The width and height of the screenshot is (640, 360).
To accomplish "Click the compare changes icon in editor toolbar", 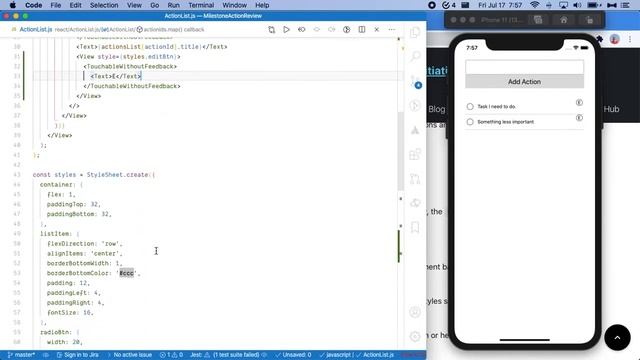I will 271,29.
